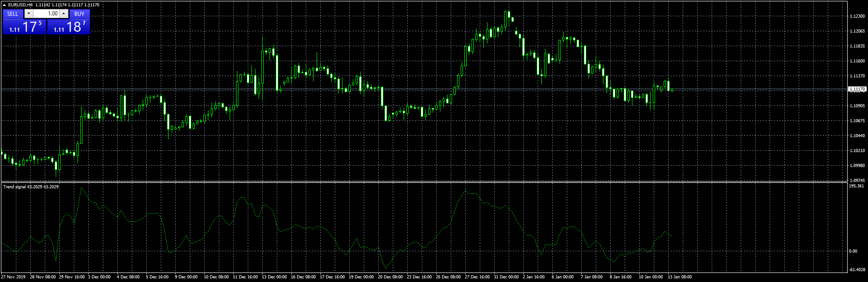Click the 1.12300 price scale label

(x=857, y=16)
